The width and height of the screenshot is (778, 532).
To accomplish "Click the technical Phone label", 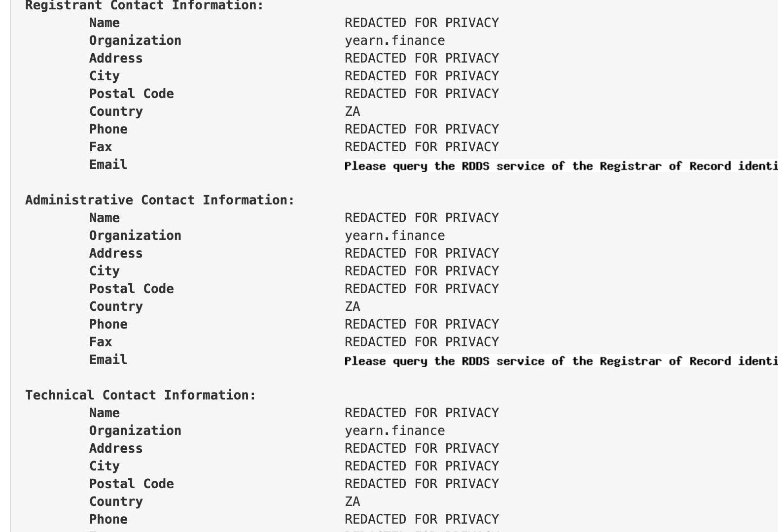I will click(x=108, y=519).
